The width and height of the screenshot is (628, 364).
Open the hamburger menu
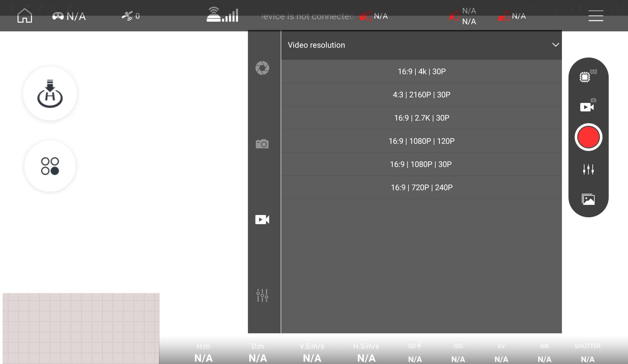pyautogui.click(x=596, y=16)
